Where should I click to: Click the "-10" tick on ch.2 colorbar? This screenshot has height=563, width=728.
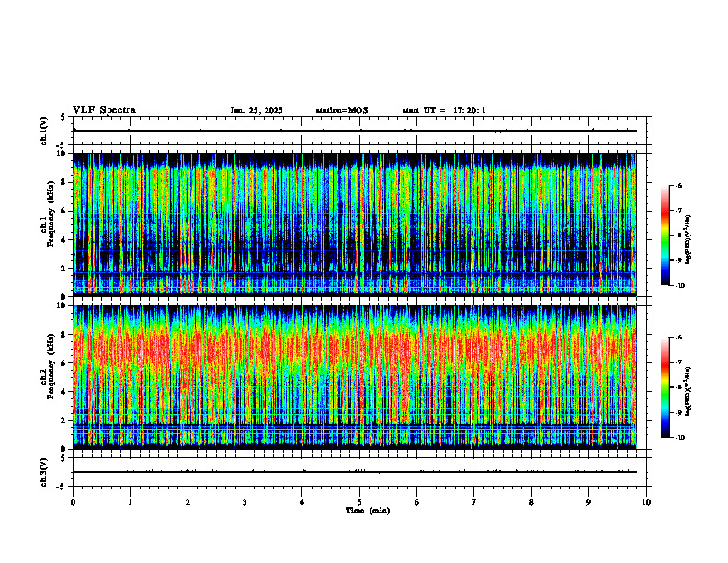pyautogui.click(x=680, y=438)
